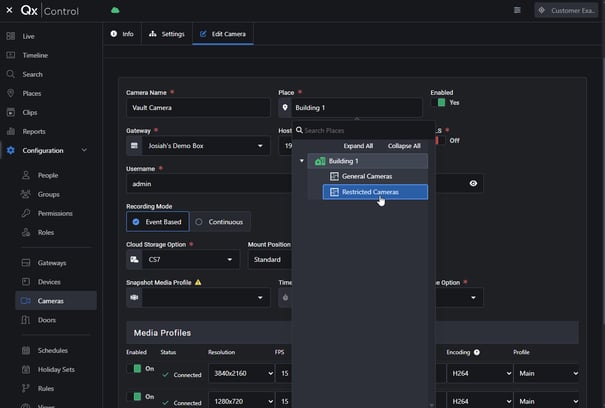Click the Search Places input field
Screen dimensions: 605x408
point(364,130)
